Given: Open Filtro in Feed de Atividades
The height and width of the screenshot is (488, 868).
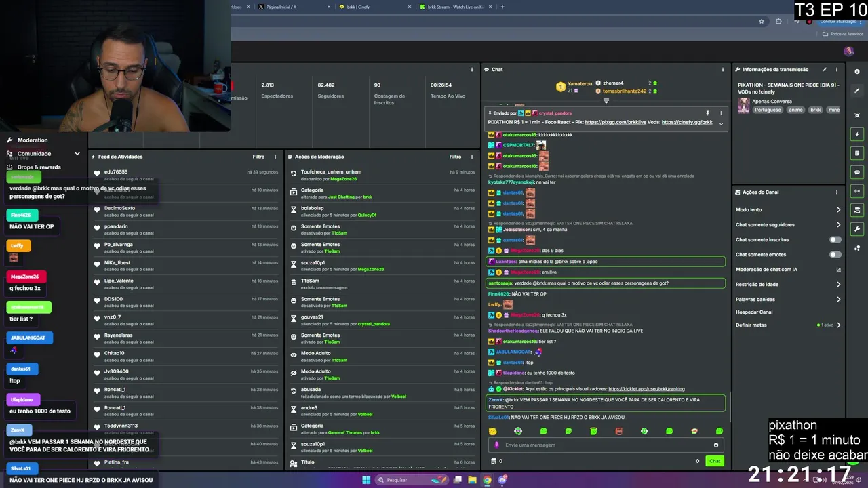Looking at the screenshot, I should pyautogui.click(x=258, y=157).
